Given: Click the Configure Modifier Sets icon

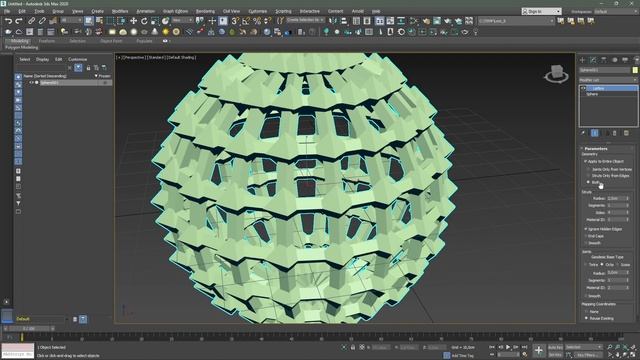Looking at the screenshot, I should [x=626, y=133].
